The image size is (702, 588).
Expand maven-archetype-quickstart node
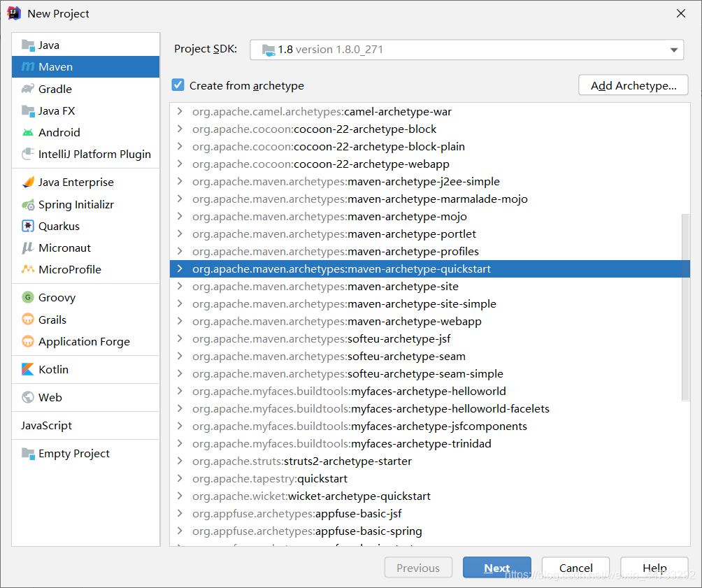180,268
